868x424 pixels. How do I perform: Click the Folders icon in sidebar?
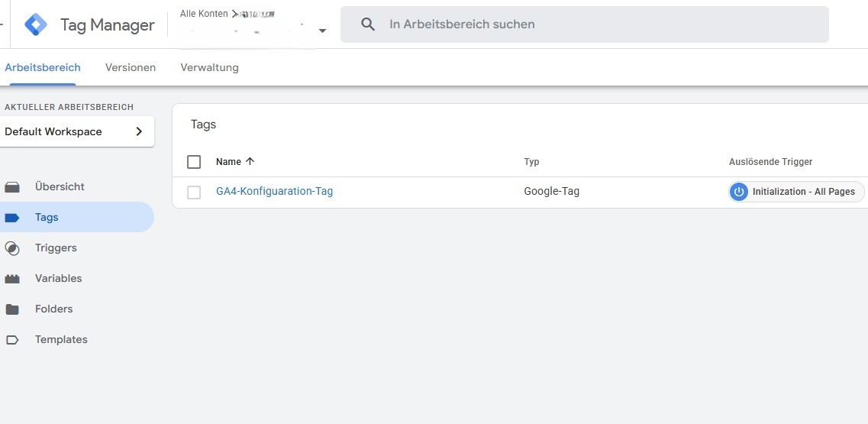[12, 309]
